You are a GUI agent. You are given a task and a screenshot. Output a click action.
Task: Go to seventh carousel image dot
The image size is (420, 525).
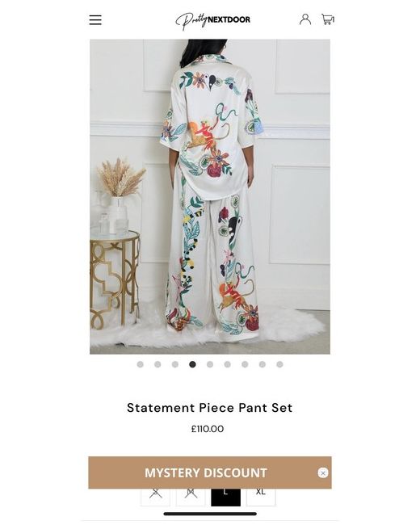coord(245,364)
